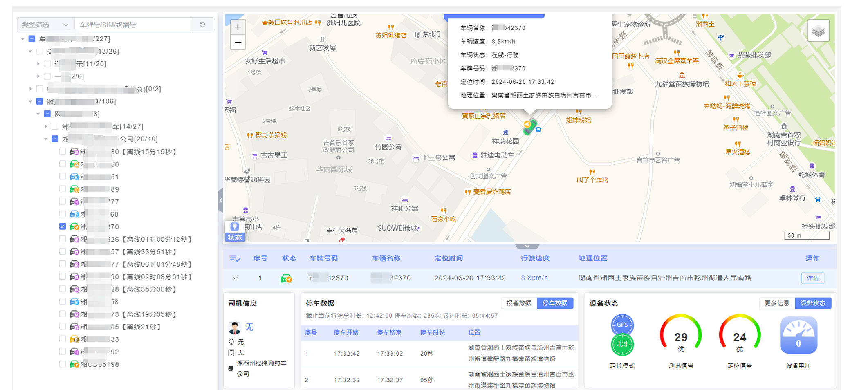Collapse the map panel with the down chevron
This screenshot has height=390, width=868.
click(527, 246)
